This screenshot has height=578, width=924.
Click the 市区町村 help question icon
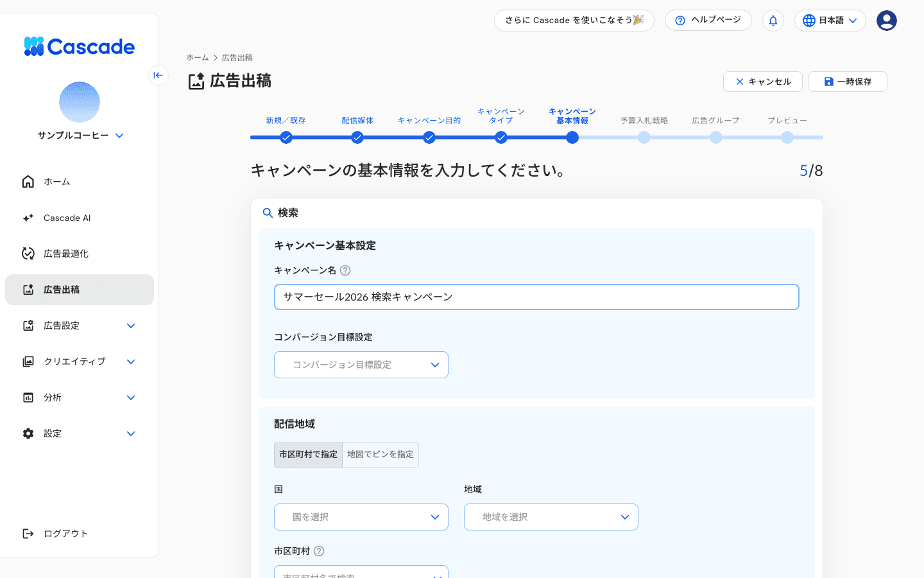(x=319, y=551)
